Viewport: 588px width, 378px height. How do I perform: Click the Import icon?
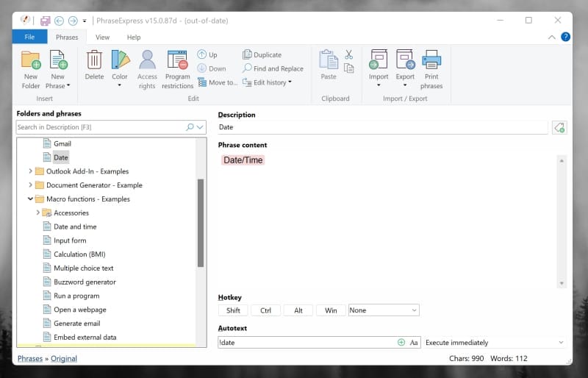coord(379,60)
